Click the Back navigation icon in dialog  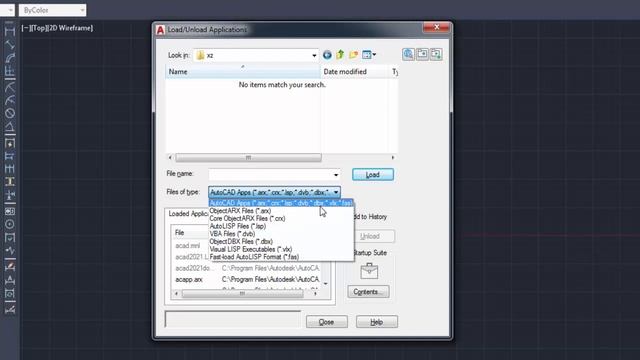(x=327, y=55)
